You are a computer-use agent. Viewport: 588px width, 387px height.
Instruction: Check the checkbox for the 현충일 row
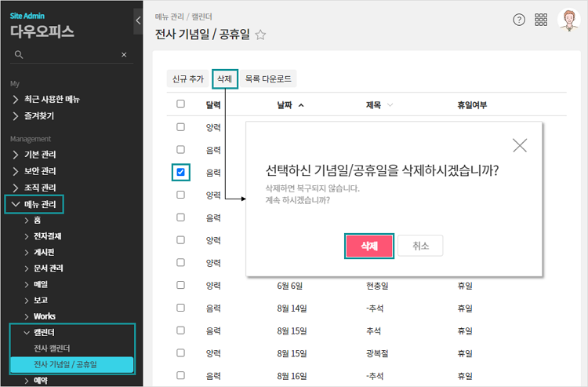(x=181, y=286)
